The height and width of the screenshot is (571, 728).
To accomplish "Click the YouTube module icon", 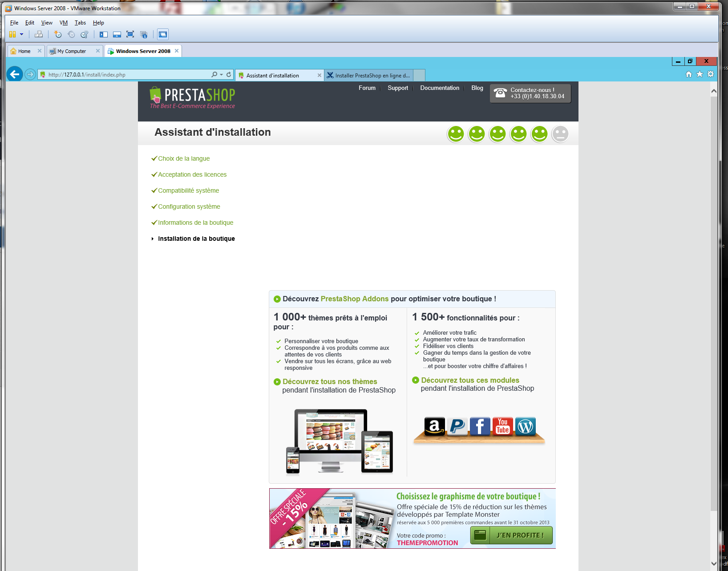I will click(x=502, y=427).
